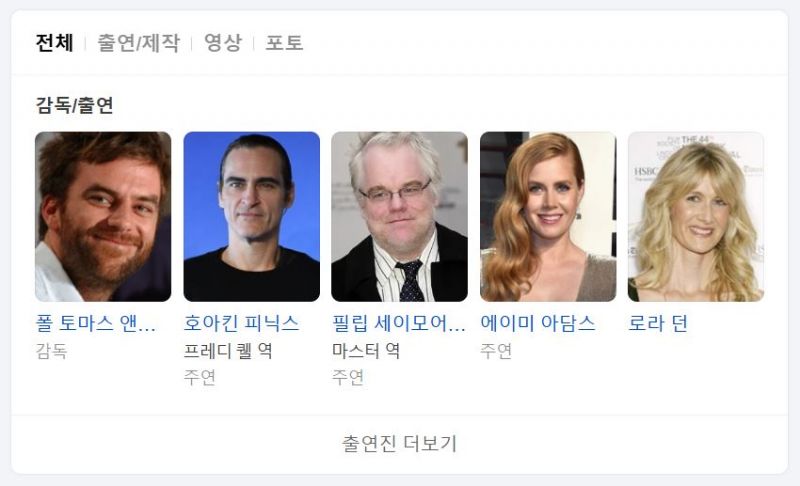Screen dimensions: 800x486
Task: Open the 폴 토마스 앤... name link
Action: [x=95, y=323]
